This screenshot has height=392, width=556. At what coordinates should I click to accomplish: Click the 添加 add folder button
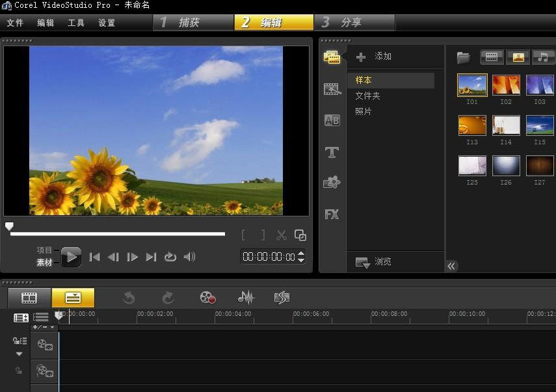click(x=374, y=57)
